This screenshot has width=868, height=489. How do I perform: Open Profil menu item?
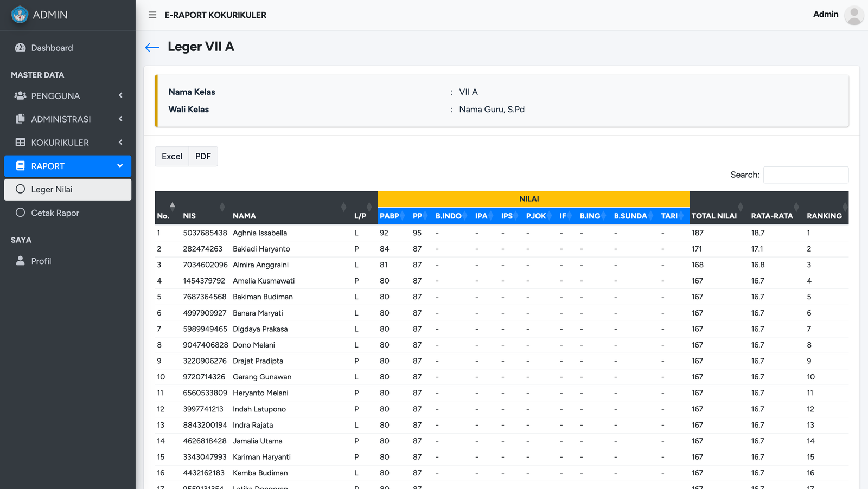click(68, 261)
